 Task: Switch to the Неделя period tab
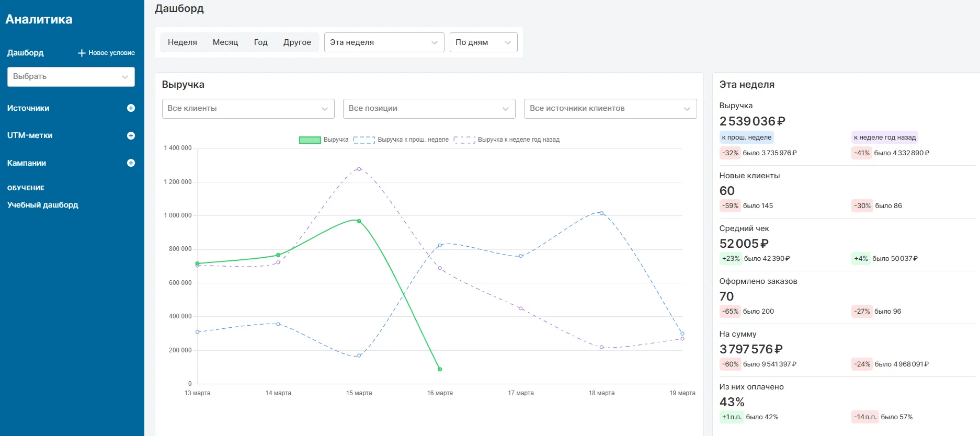click(x=183, y=42)
